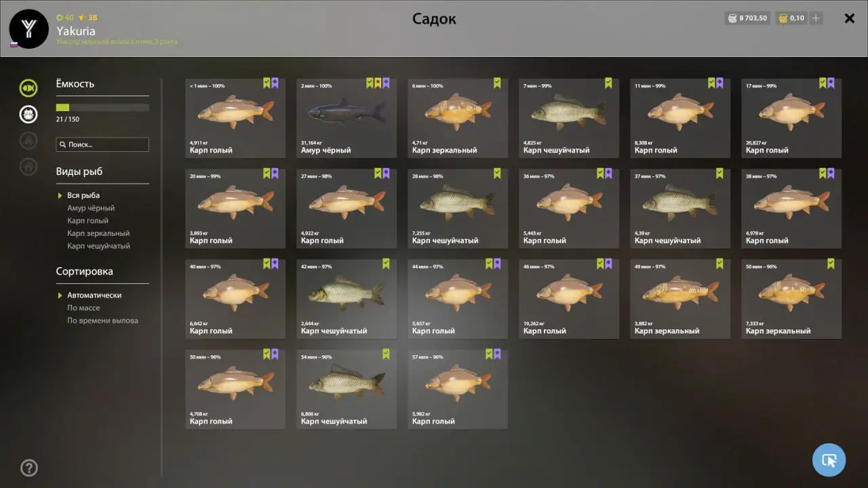
Task: Click the blue cursor-select round button
Action: 829,460
